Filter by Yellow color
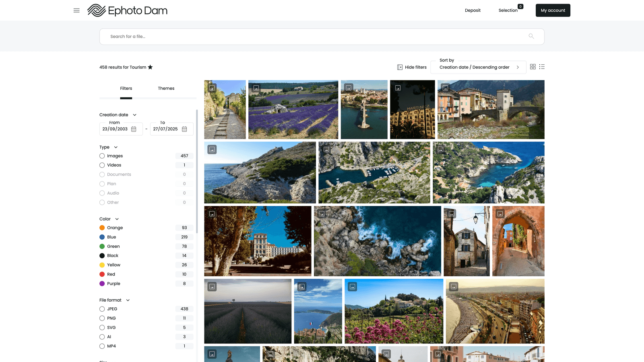Viewport: 644px width, 362px height. tap(102, 265)
